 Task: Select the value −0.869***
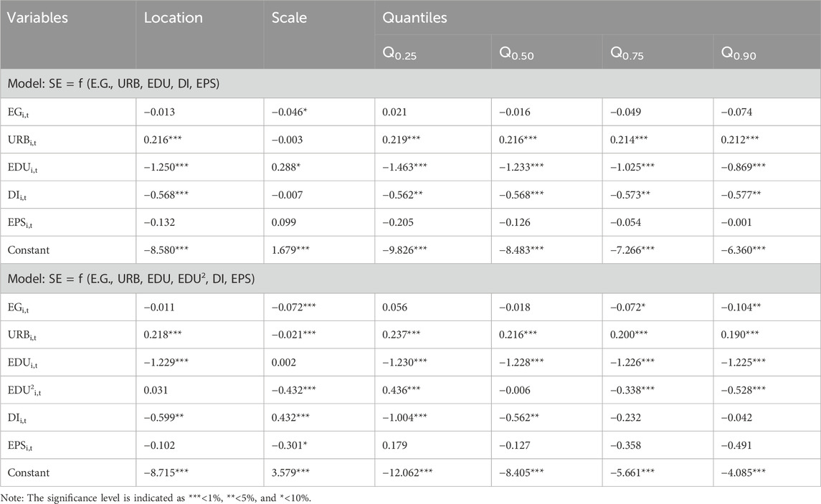point(744,168)
